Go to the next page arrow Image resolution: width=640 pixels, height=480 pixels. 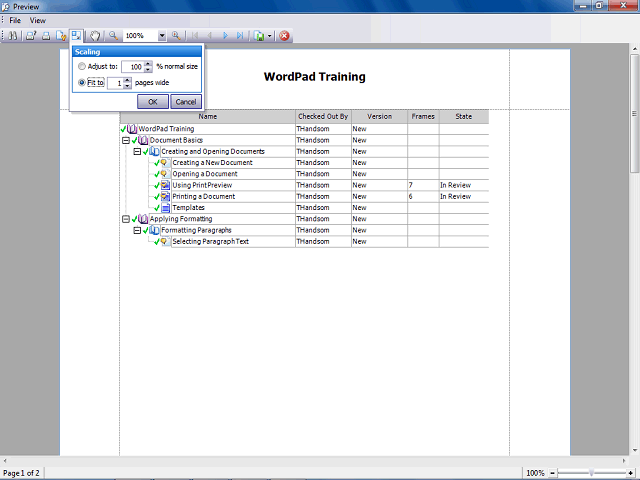coord(225,36)
